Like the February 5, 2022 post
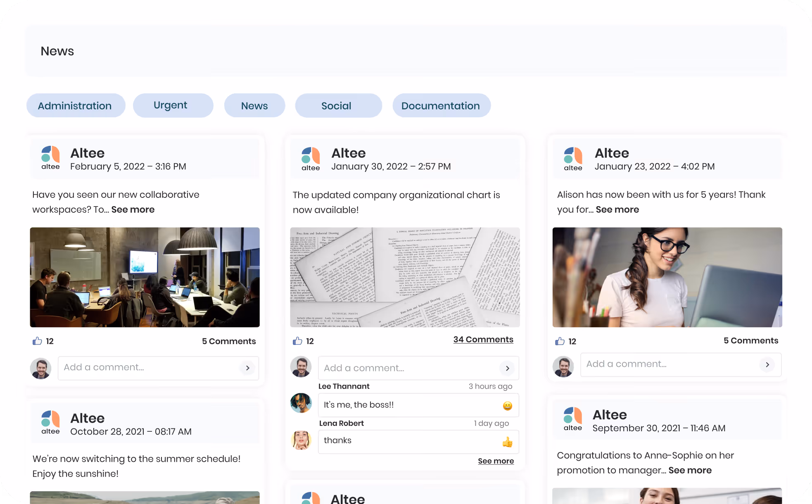812x504 pixels. pyautogui.click(x=37, y=341)
